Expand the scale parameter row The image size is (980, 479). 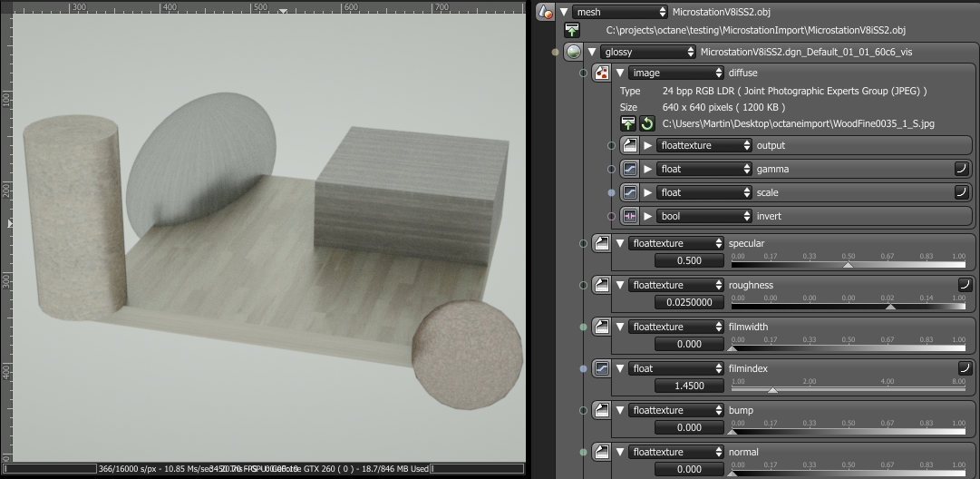point(648,192)
